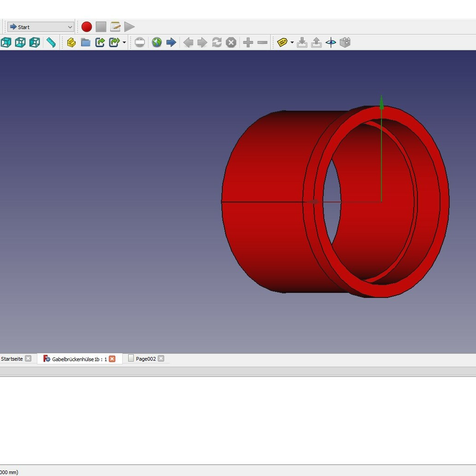
Task: Open website with the globe icon
Action: 157,42
